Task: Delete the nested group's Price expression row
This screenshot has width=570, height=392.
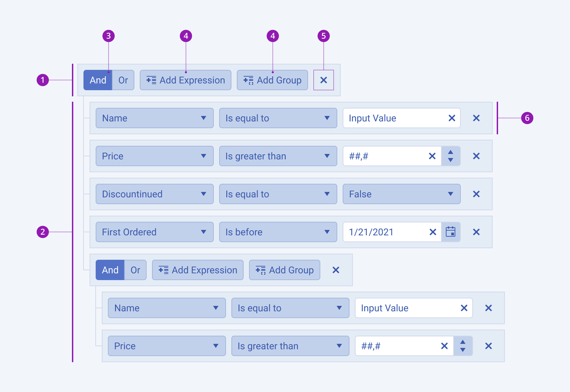Action: [x=489, y=346]
